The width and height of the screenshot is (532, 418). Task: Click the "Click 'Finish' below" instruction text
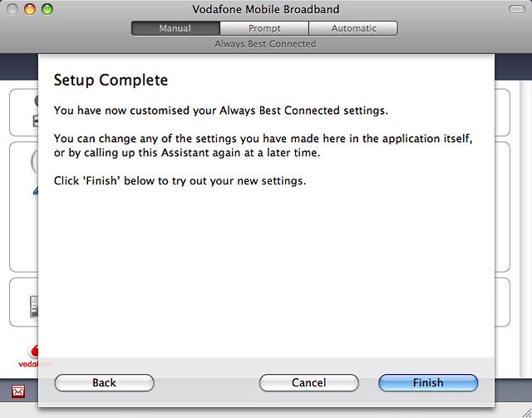pos(180,180)
